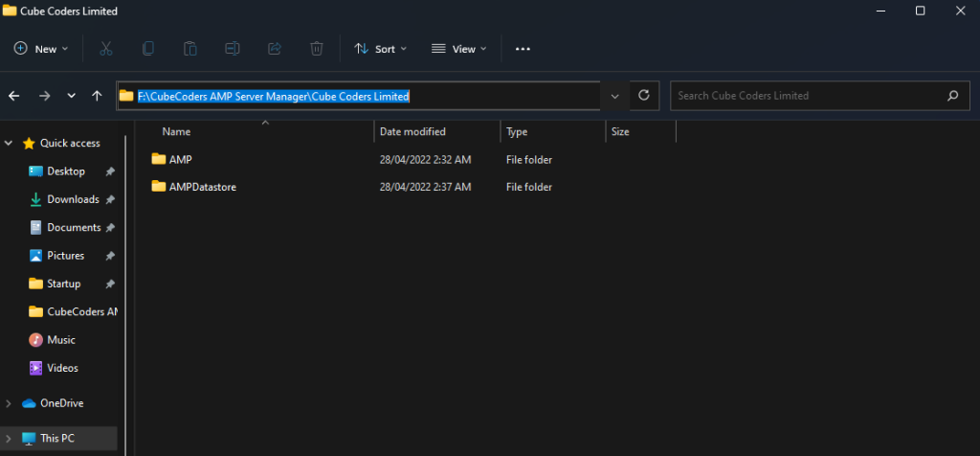
Task: Open the View layout dropdown
Action: [459, 49]
